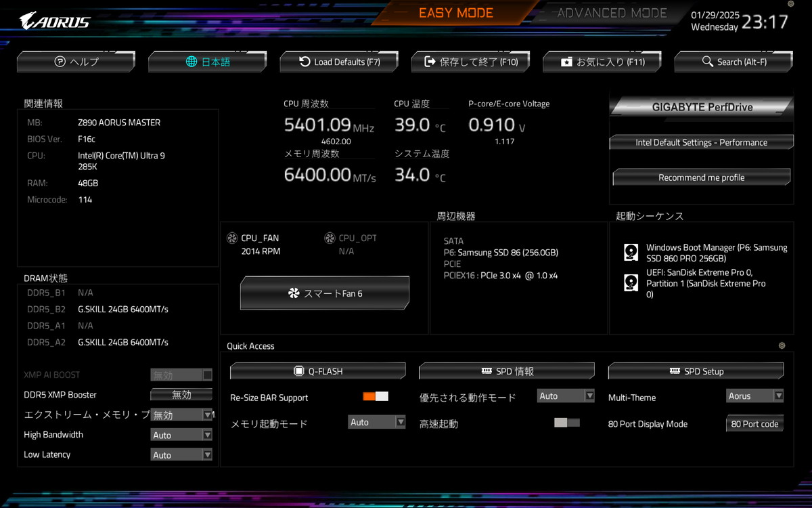812x508 pixels.
Task: Click CPU 温度 value 39.0 °C
Action: tap(420, 125)
